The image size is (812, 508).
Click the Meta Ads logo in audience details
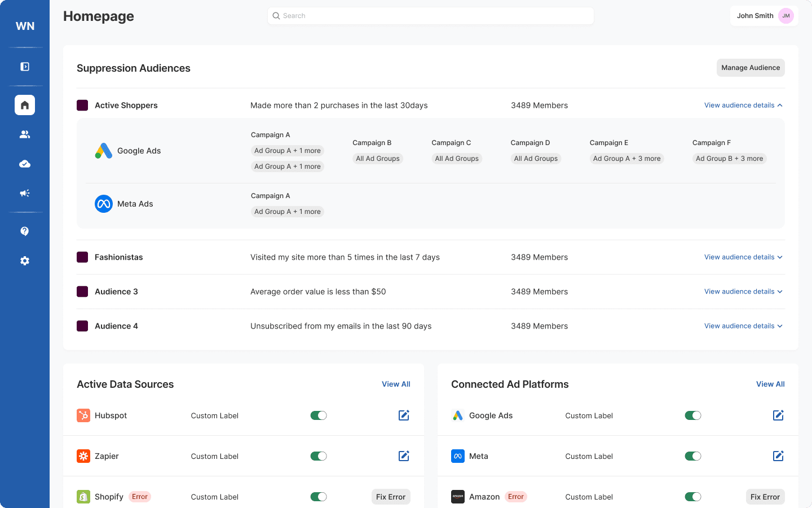pyautogui.click(x=104, y=204)
